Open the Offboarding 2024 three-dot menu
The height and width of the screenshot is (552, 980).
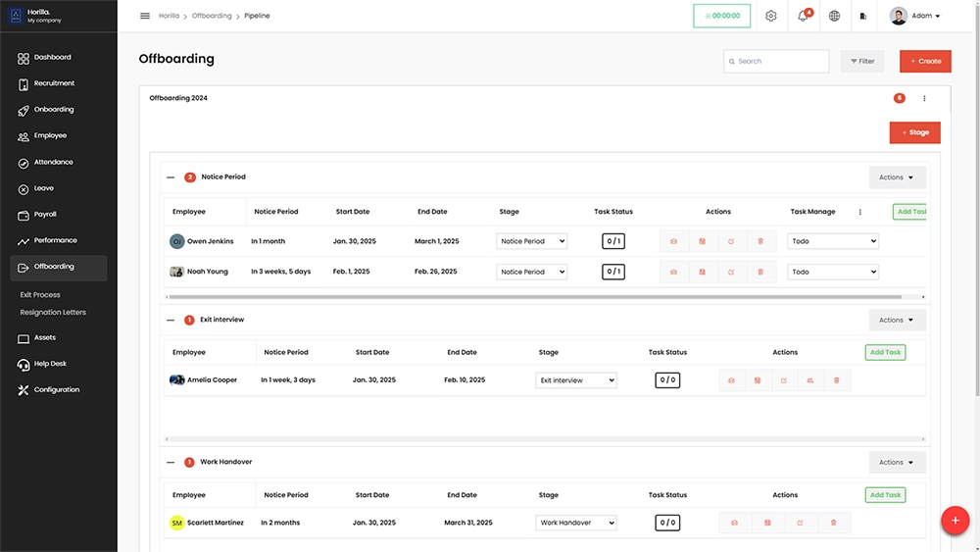click(924, 98)
